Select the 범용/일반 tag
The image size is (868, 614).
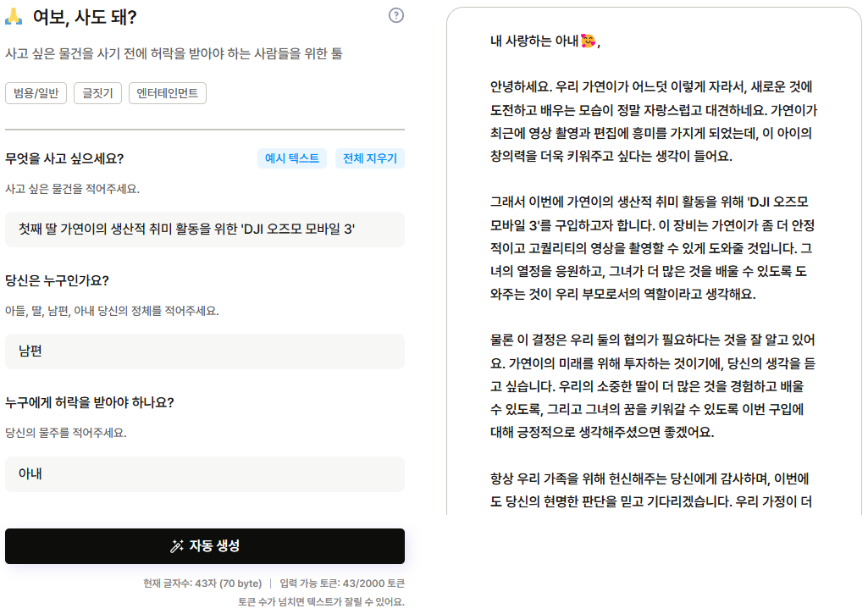pyautogui.click(x=36, y=93)
